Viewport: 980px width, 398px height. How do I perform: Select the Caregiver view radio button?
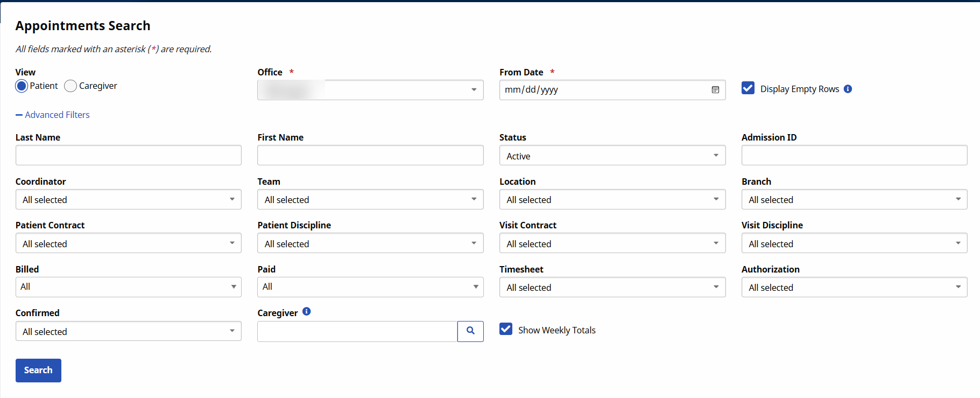pyautogui.click(x=70, y=86)
